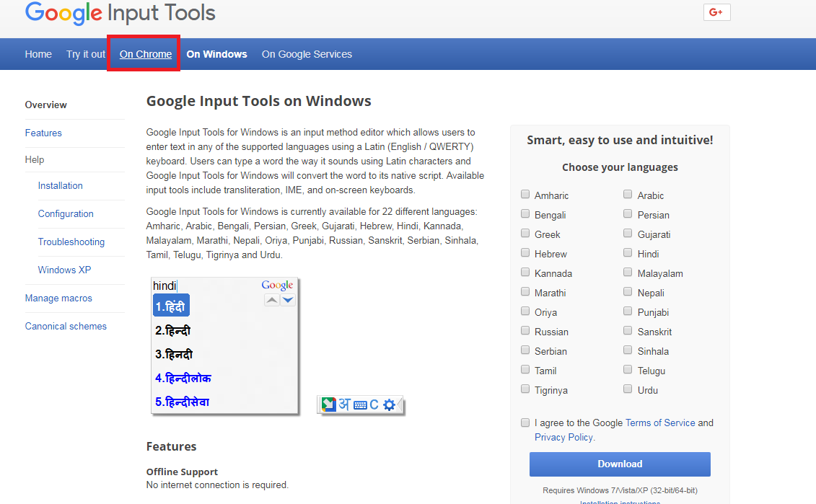Agree to the Terms of Service checkbox
The width and height of the screenshot is (816, 504).
(525, 423)
